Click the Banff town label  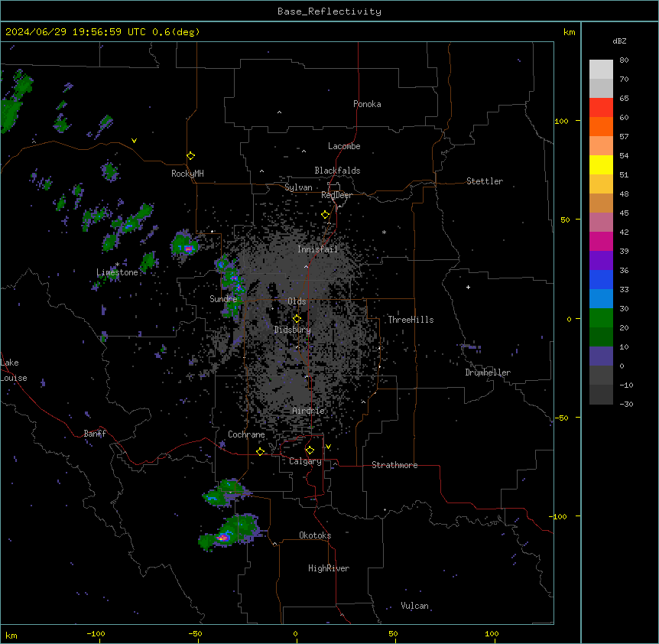point(95,434)
